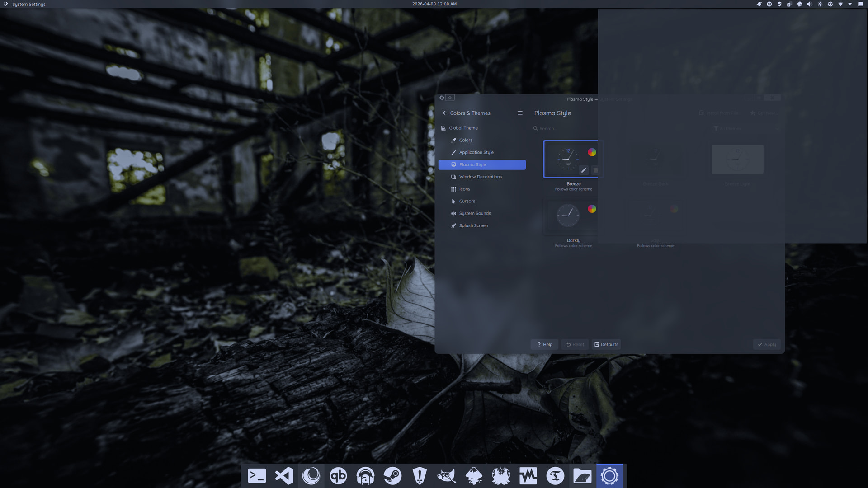Click Darkly theme's color wheel indicator
868x488 pixels.
pyautogui.click(x=592, y=209)
